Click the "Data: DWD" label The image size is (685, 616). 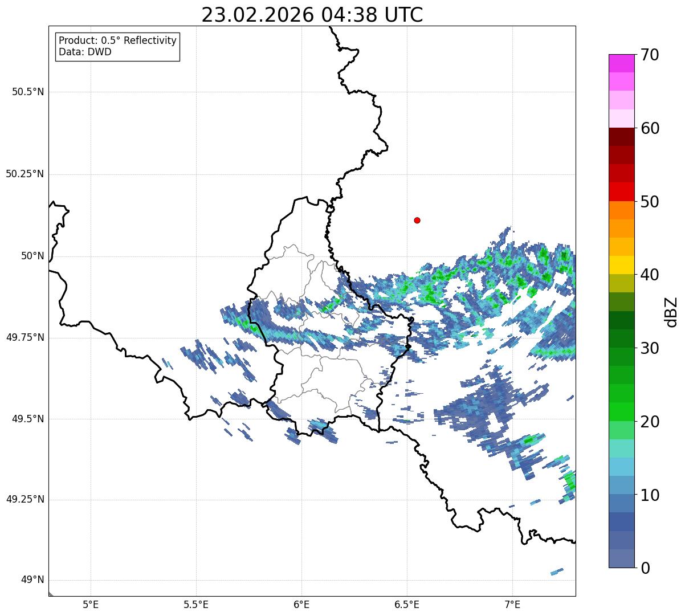[85, 52]
